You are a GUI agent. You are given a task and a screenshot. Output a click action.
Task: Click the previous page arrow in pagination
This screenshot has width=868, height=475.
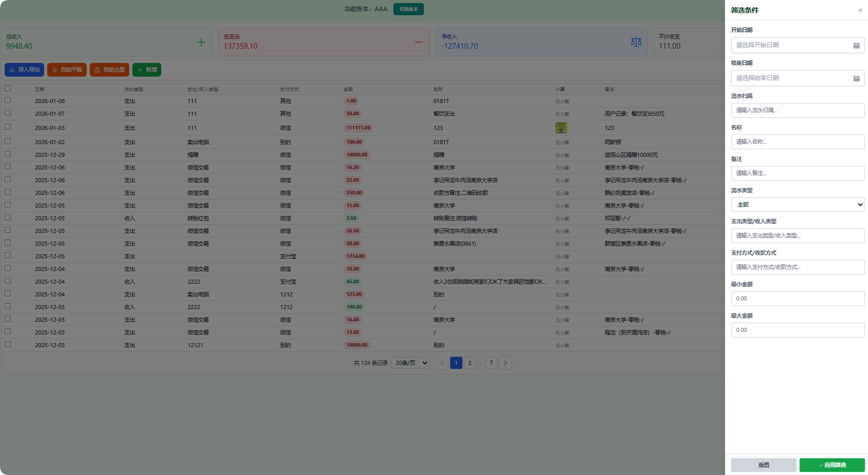point(442,363)
